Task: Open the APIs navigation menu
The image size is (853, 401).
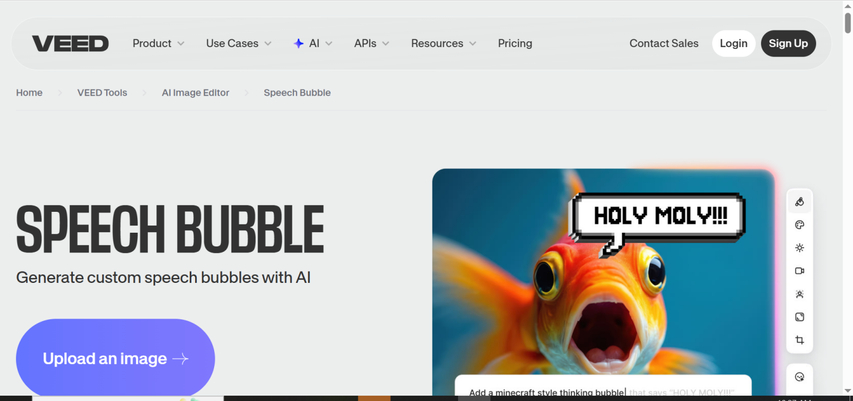Action: tap(372, 44)
